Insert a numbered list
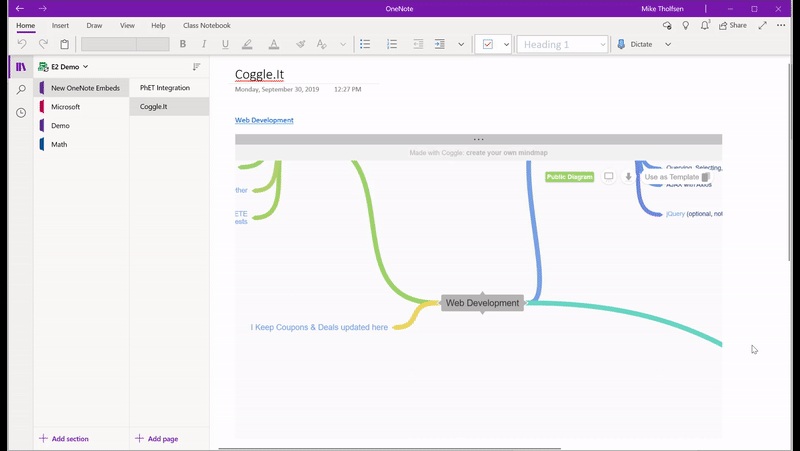 pyautogui.click(x=392, y=44)
